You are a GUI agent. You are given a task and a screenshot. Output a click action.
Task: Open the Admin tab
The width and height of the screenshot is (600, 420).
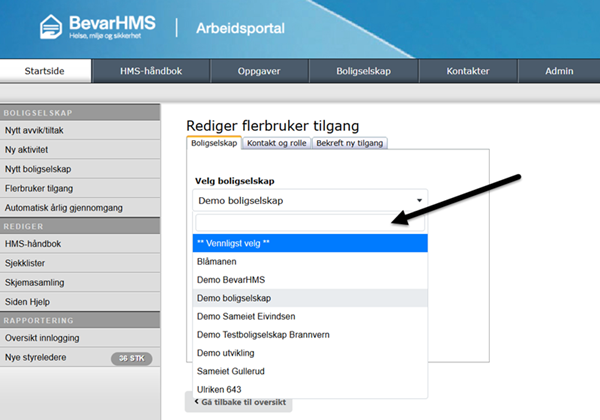click(x=558, y=71)
